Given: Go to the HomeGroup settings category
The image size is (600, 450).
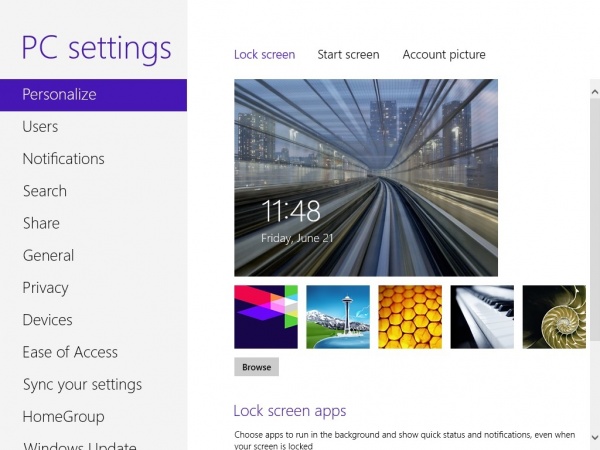Looking at the screenshot, I should [64, 417].
